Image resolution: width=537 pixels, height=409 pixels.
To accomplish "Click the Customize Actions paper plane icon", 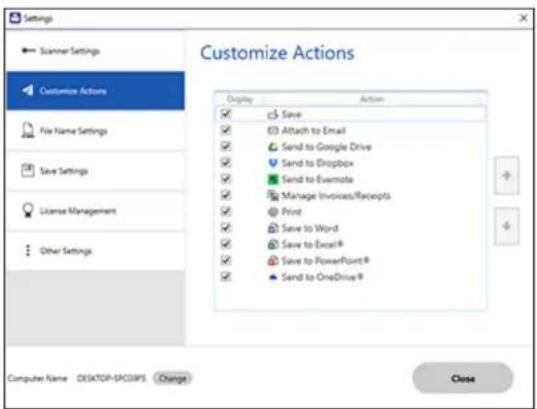I will pyautogui.click(x=28, y=91).
